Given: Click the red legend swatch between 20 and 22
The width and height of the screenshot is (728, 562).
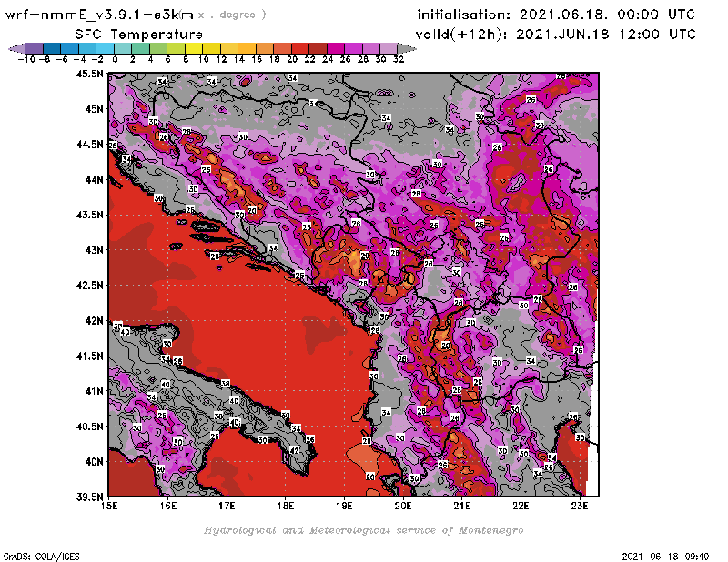Looking at the screenshot, I should (x=300, y=48).
